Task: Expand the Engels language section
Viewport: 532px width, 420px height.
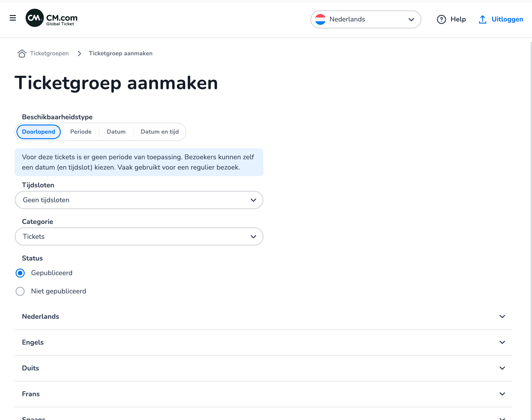Action: [x=263, y=342]
